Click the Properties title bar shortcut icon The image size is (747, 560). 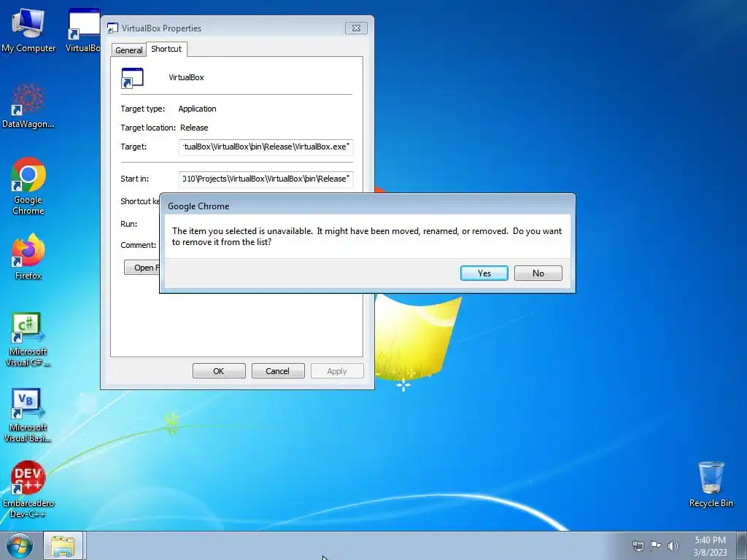pyautogui.click(x=112, y=28)
